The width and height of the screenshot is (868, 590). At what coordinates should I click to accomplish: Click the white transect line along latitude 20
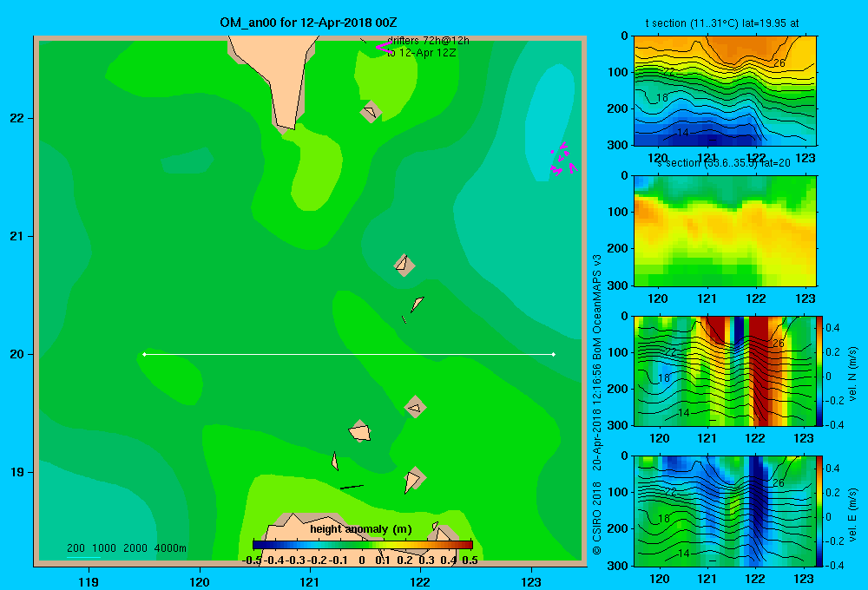click(x=349, y=354)
